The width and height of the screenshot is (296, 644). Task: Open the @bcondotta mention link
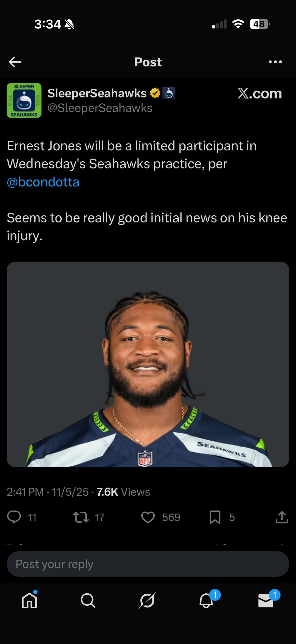43,182
